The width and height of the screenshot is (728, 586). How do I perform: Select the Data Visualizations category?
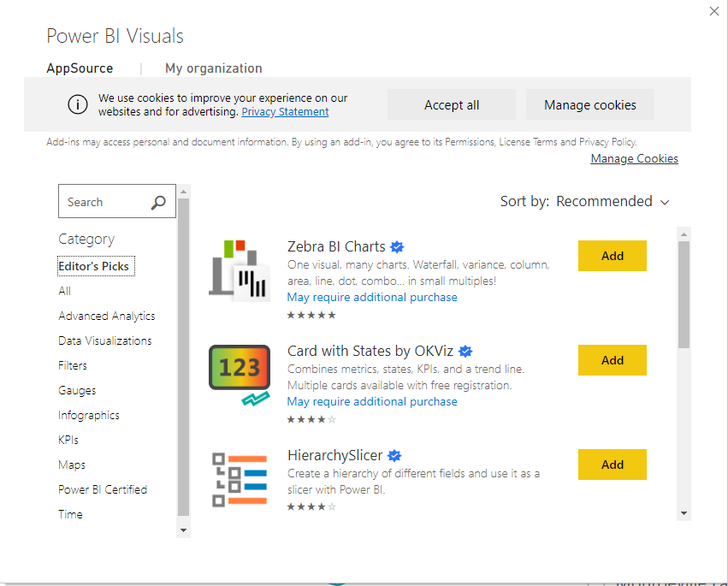105,340
